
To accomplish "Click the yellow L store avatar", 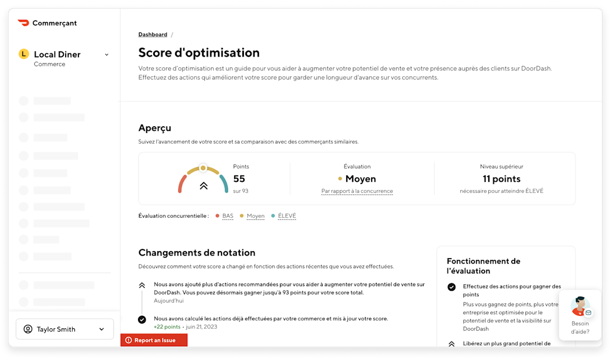I will click(x=23, y=54).
